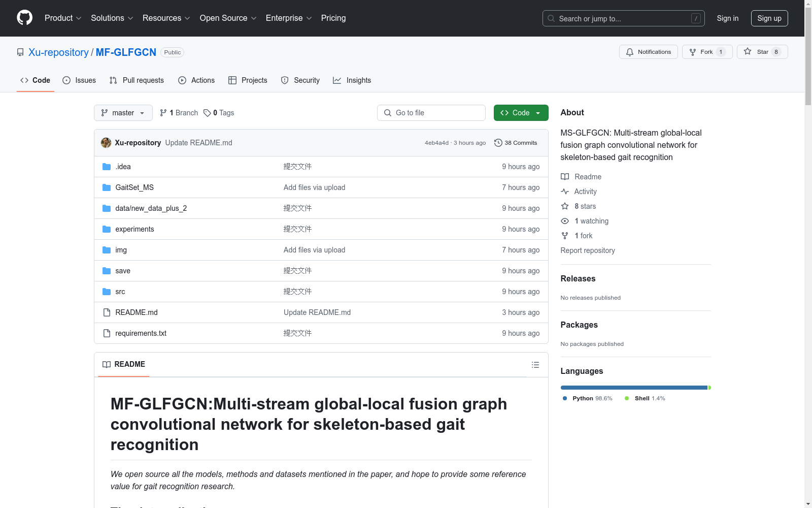Expand the Enterprise menu
Screen dimensions: 812x508
pyautogui.click(x=289, y=18)
